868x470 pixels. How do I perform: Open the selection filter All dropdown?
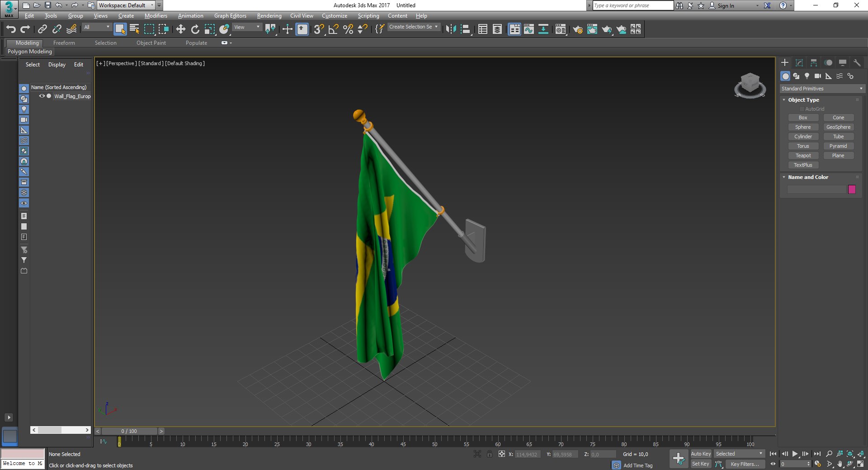(x=97, y=27)
